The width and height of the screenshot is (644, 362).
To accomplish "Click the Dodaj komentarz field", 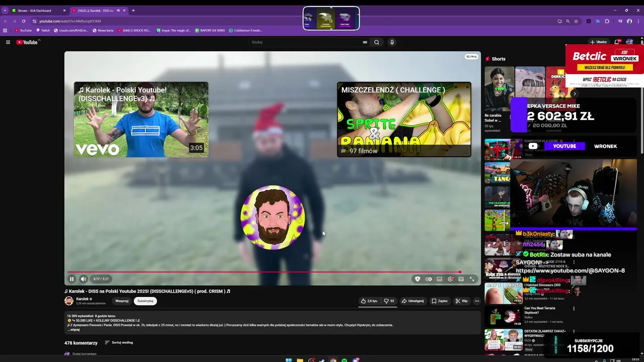I will [x=85, y=354].
